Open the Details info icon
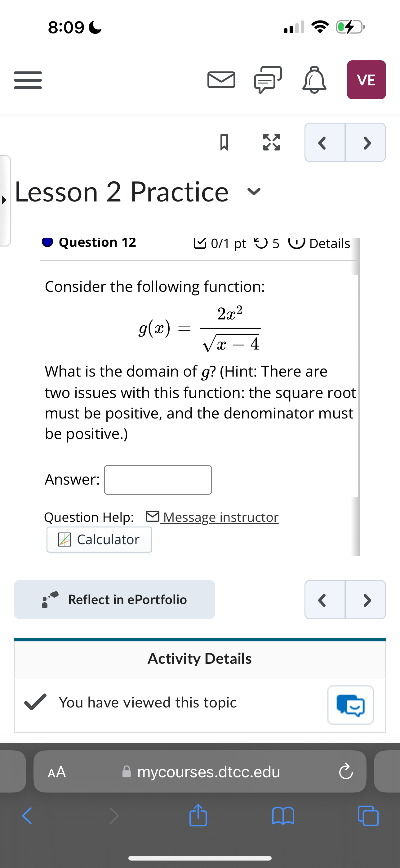 298,242
